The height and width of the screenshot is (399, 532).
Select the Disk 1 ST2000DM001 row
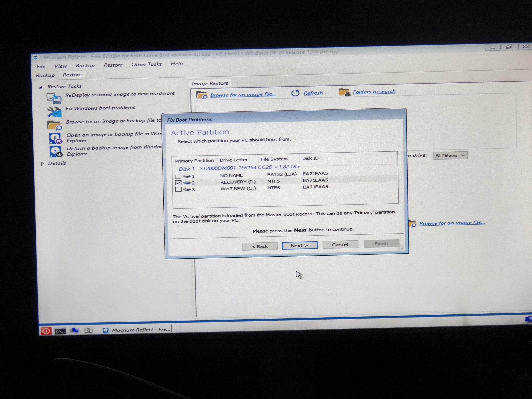point(239,168)
